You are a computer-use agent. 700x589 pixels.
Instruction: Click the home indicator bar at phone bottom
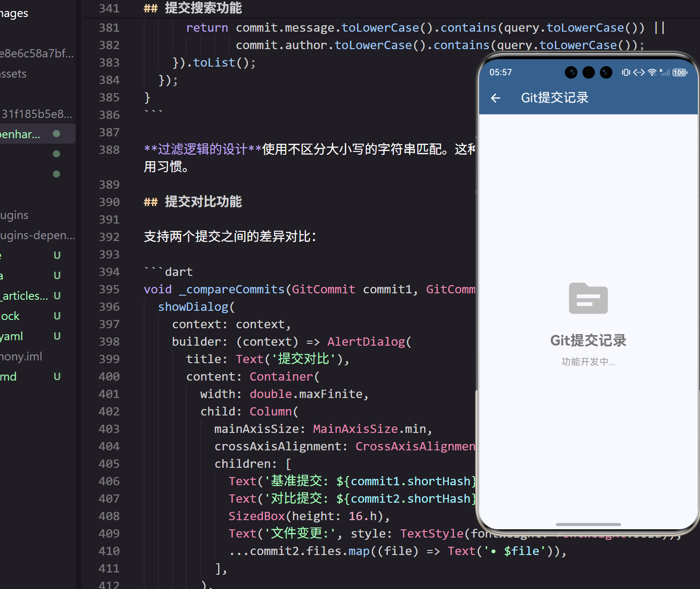[x=588, y=524]
